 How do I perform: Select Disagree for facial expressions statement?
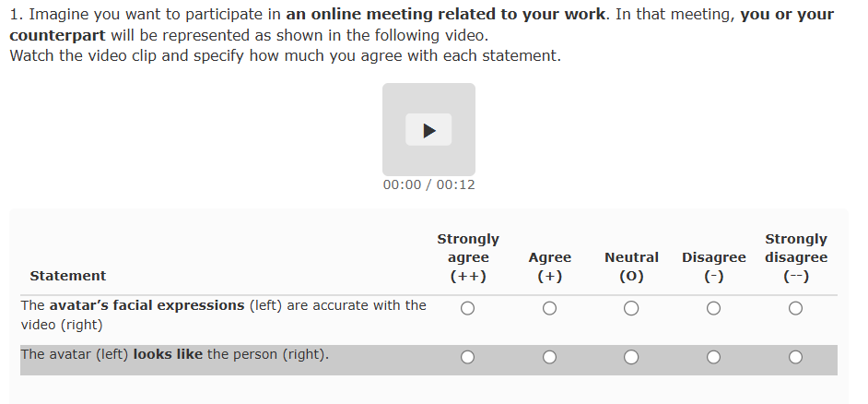click(713, 309)
